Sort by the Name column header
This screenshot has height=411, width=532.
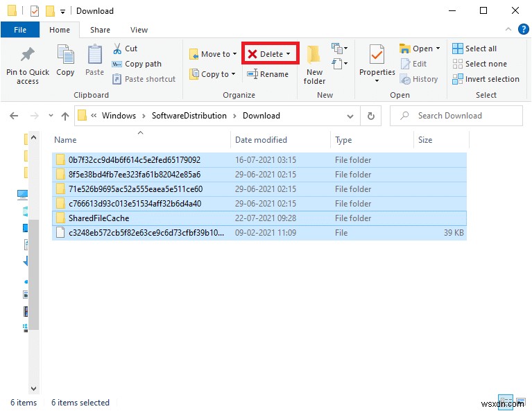141,140
